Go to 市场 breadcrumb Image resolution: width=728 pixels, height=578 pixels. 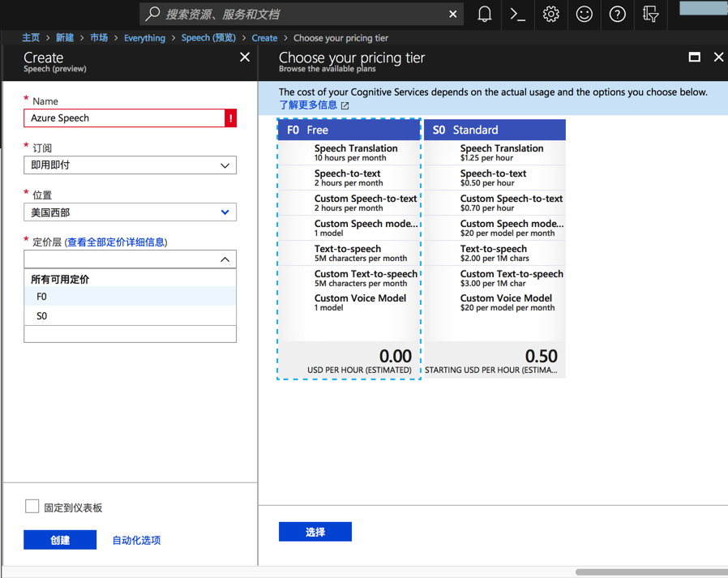point(99,37)
